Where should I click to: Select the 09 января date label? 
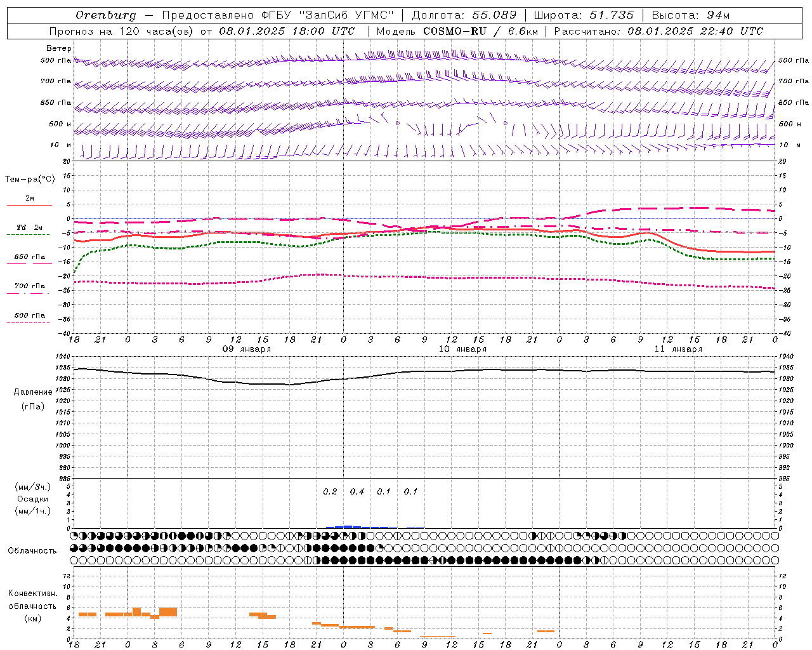[x=246, y=348]
